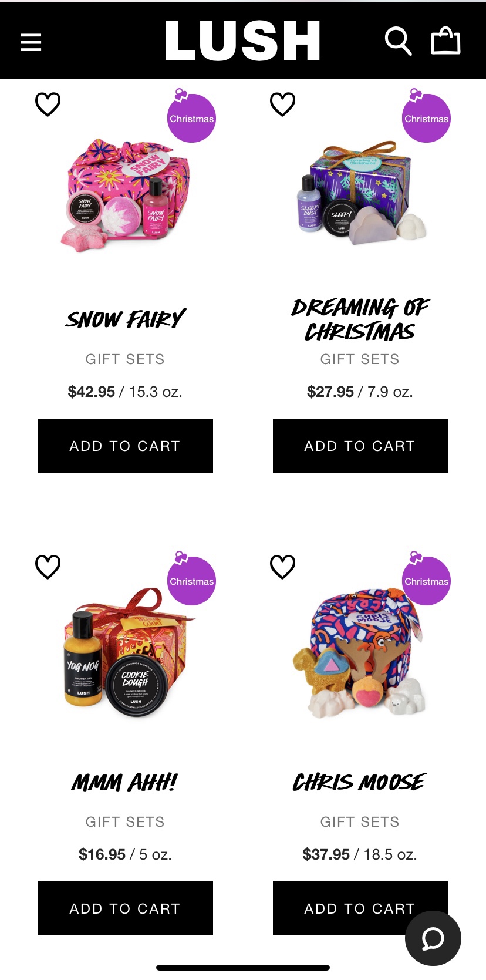Open the chat bubble support widget

pos(433,938)
